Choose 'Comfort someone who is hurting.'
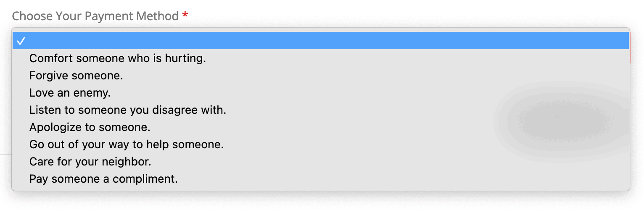 coord(117,58)
